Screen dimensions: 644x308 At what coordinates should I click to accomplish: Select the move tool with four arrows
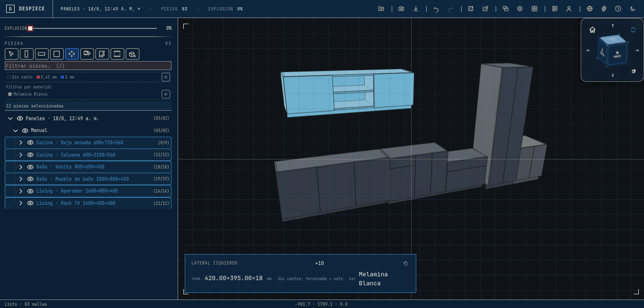pos(72,54)
